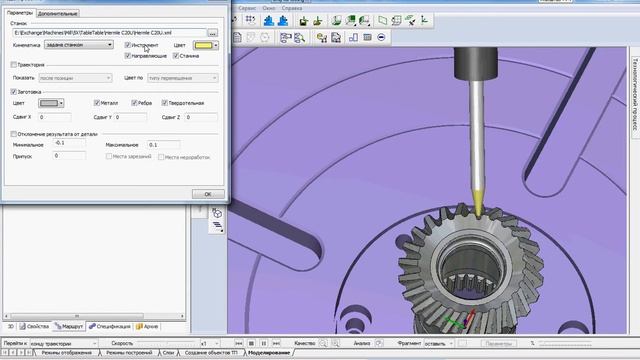Click the progress slider at bottom right
640x360 pixels.
point(565,344)
